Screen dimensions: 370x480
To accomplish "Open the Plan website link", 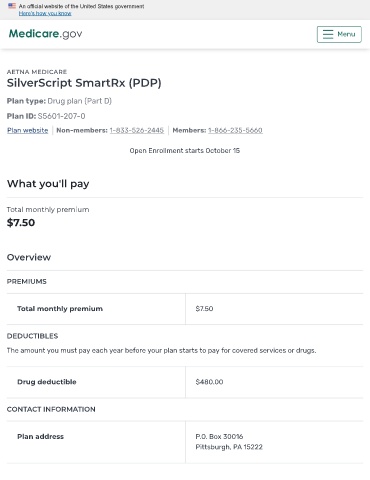I will coord(28,130).
